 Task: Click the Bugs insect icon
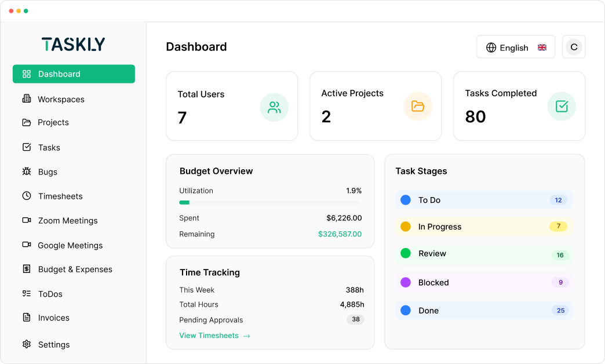tap(26, 172)
